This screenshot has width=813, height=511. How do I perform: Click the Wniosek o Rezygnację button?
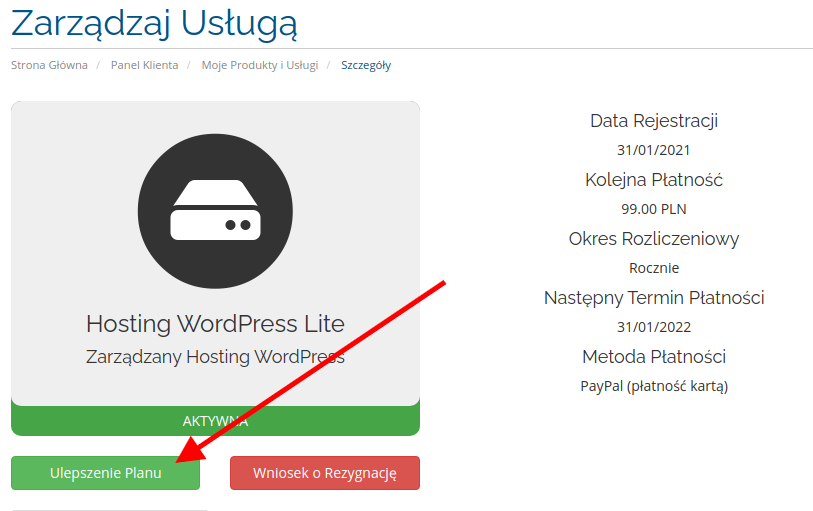coord(325,473)
